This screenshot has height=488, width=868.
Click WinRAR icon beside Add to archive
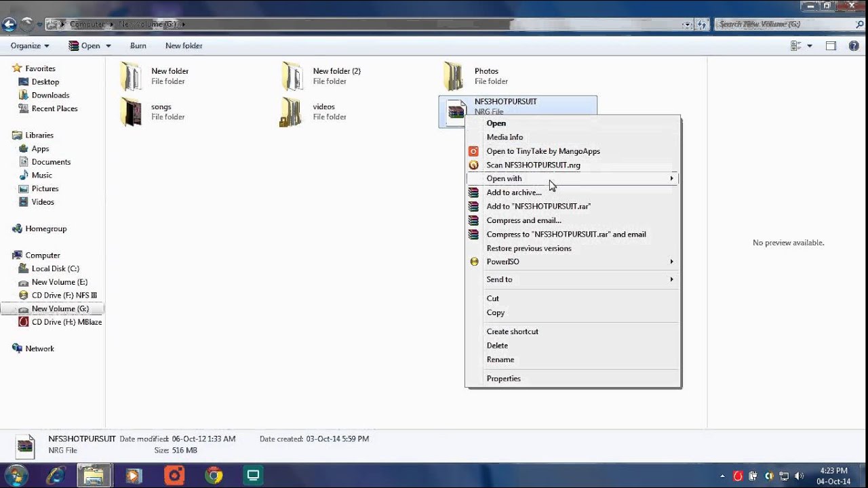click(474, 192)
